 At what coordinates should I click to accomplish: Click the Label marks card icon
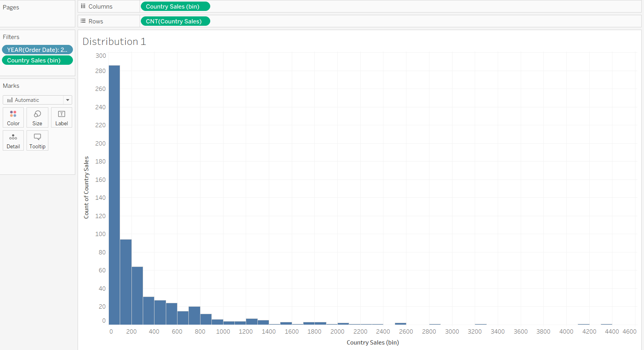coord(62,117)
